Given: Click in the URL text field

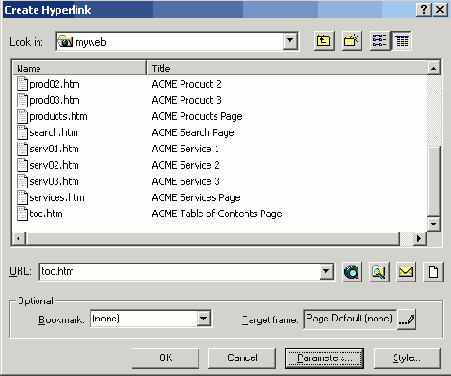Looking at the screenshot, I should click(x=179, y=272).
